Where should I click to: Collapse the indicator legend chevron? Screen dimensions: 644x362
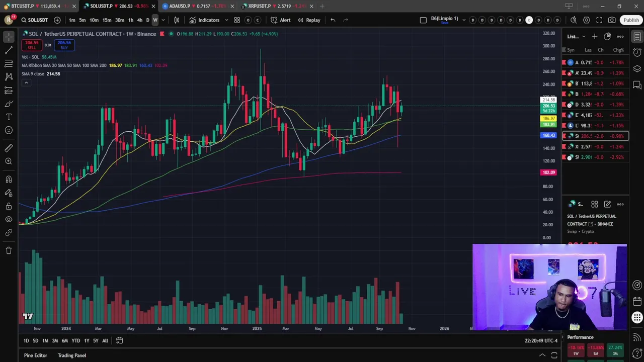coord(26,82)
